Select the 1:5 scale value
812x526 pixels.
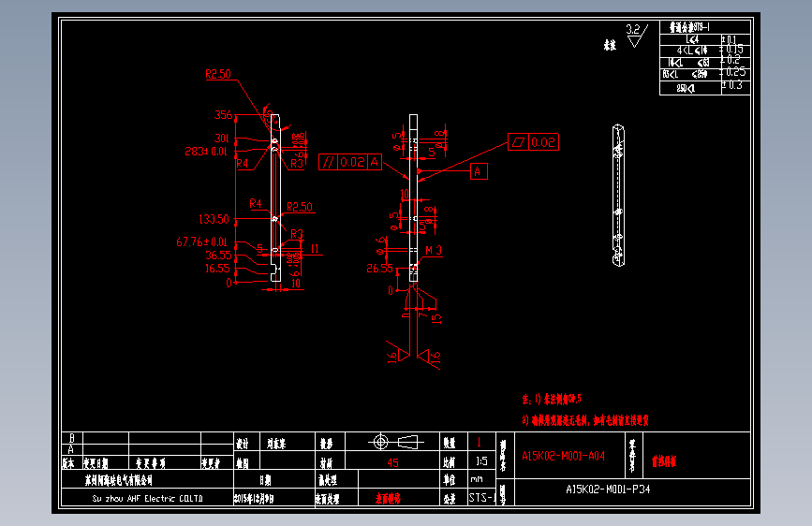(481, 460)
